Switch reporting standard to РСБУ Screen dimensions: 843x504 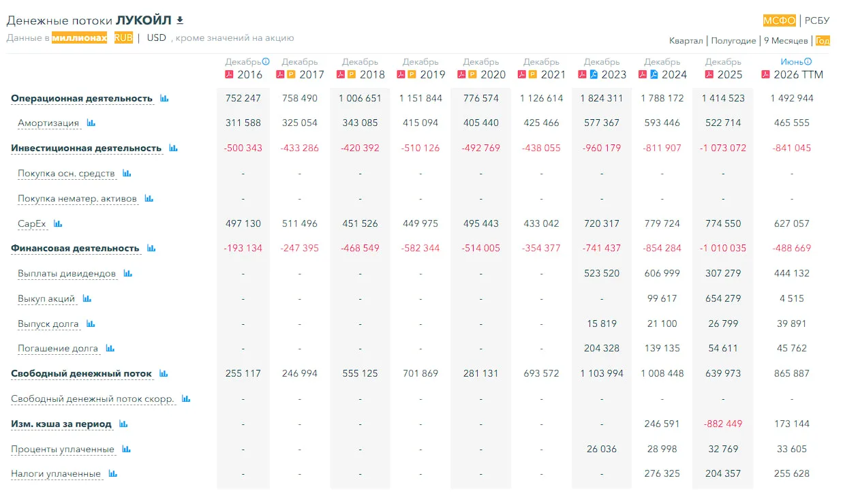click(x=817, y=20)
